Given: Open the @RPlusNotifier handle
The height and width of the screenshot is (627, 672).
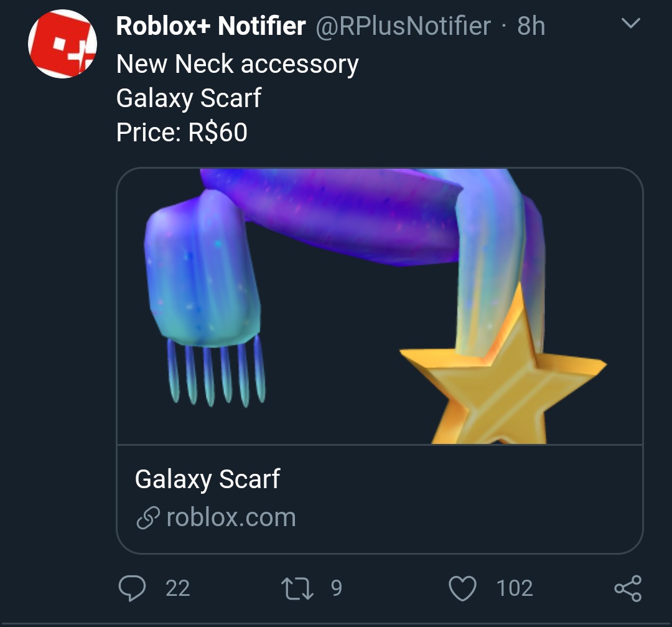Looking at the screenshot, I should (404, 26).
